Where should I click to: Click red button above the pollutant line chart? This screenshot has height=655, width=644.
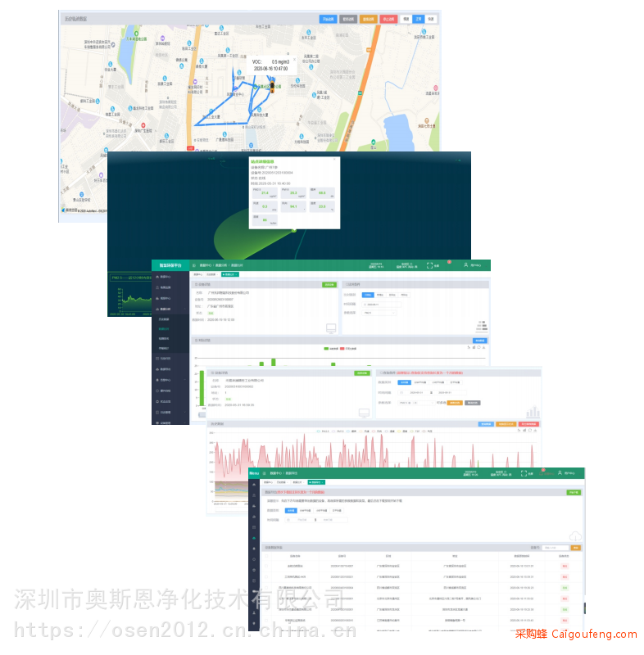528,424
